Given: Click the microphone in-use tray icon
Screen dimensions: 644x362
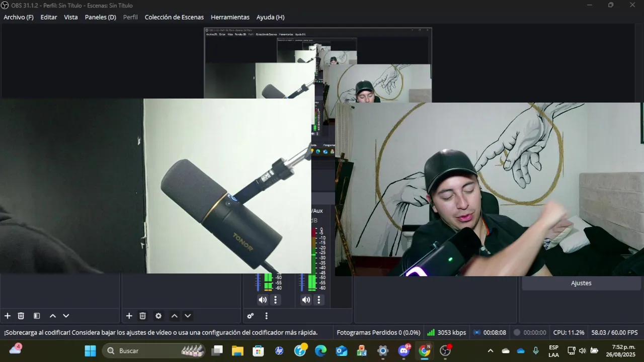Looking at the screenshot, I should coord(536,350).
